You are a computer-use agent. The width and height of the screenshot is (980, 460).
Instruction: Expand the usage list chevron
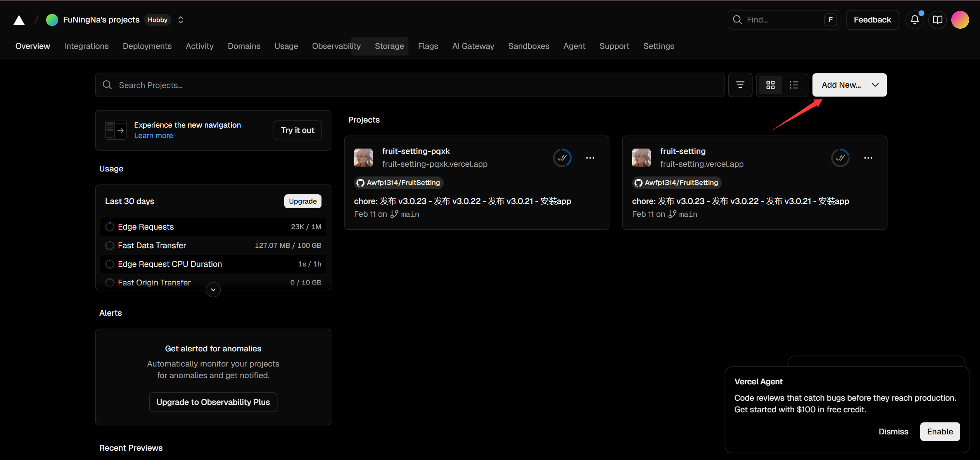pos(213,290)
